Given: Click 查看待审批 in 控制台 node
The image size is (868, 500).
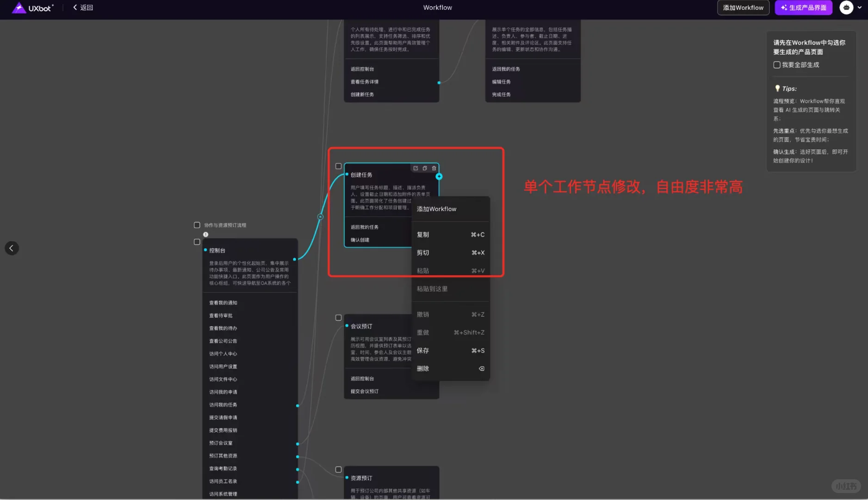Looking at the screenshot, I should (221, 316).
